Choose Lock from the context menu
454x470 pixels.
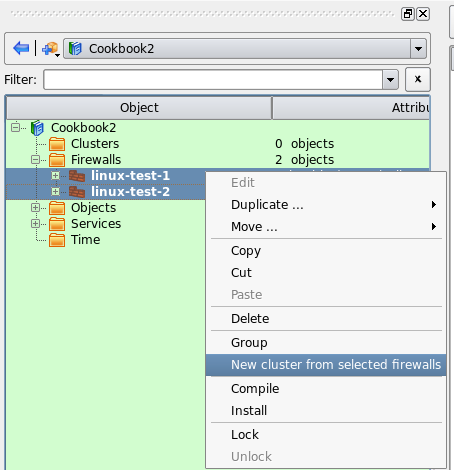coord(326,435)
